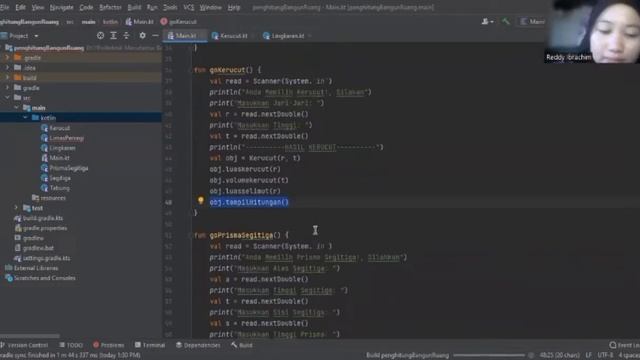Click the Scratches and Consoles icon

(9, 278)
